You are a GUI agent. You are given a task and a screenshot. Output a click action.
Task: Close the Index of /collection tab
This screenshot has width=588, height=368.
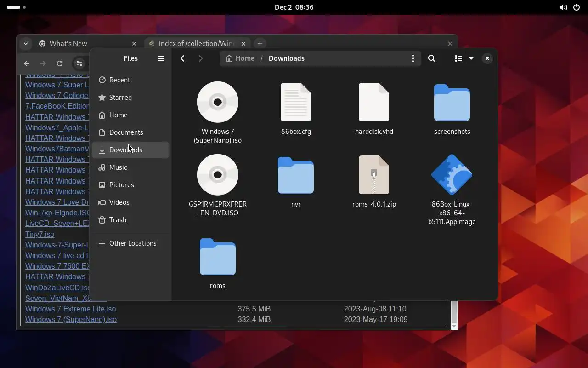pos(243,44)
